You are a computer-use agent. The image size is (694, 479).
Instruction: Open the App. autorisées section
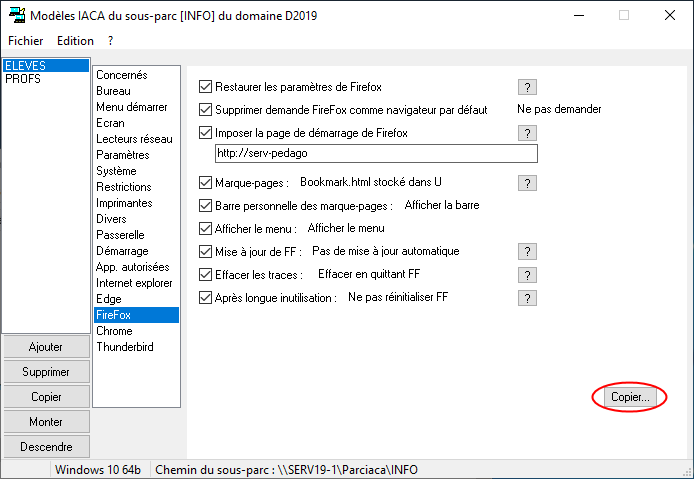136,267
